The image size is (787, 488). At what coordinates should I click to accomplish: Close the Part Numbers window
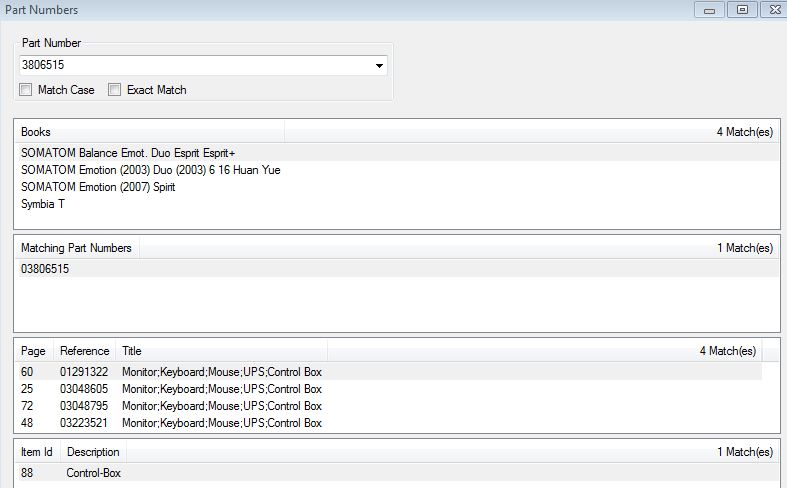pos(774,10)
